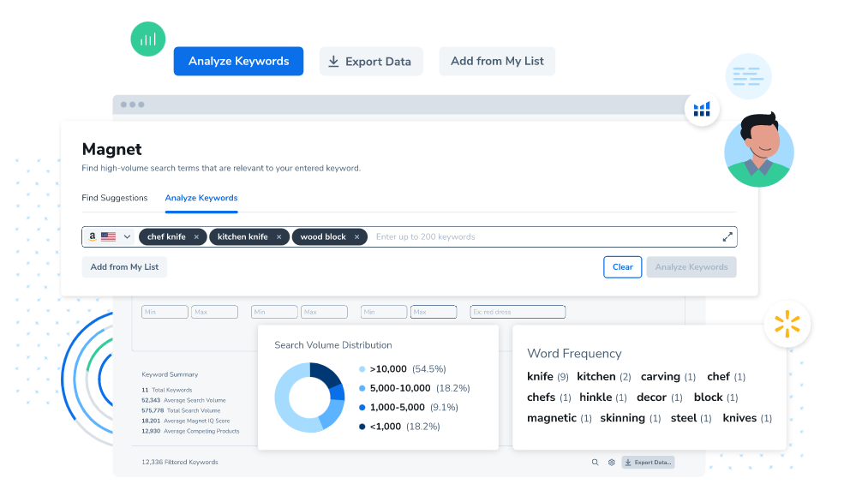This screenshot has height=502, width=868.
Task: Click the Search Volume Distribution heading
Action: pyautogui.click(x=333, y=345)
